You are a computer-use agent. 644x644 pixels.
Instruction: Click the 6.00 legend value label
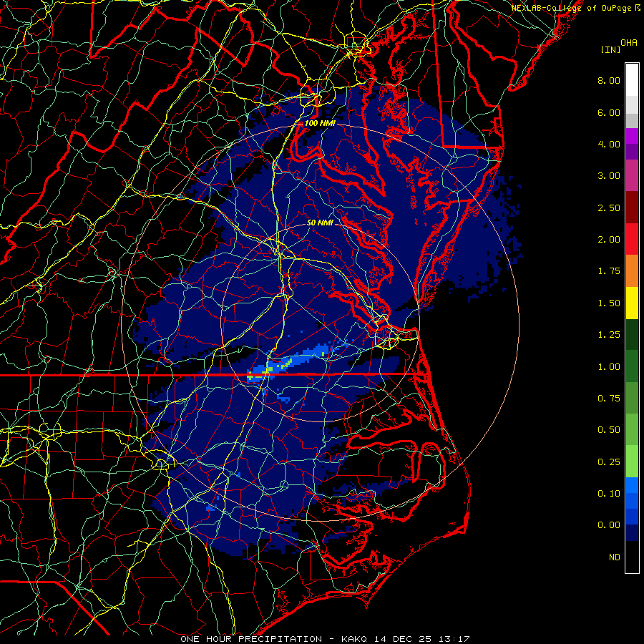coord(609,112)
